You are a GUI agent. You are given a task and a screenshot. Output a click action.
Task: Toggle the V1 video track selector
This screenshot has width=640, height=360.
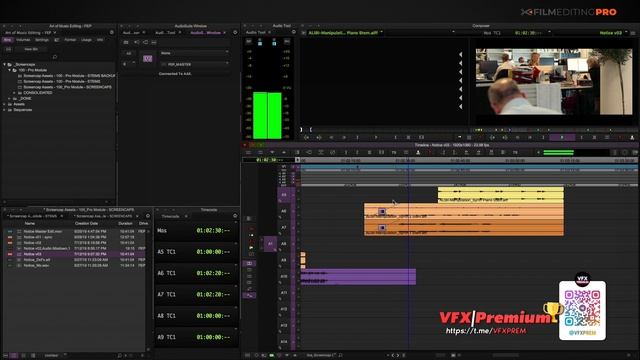click(284, 167)
